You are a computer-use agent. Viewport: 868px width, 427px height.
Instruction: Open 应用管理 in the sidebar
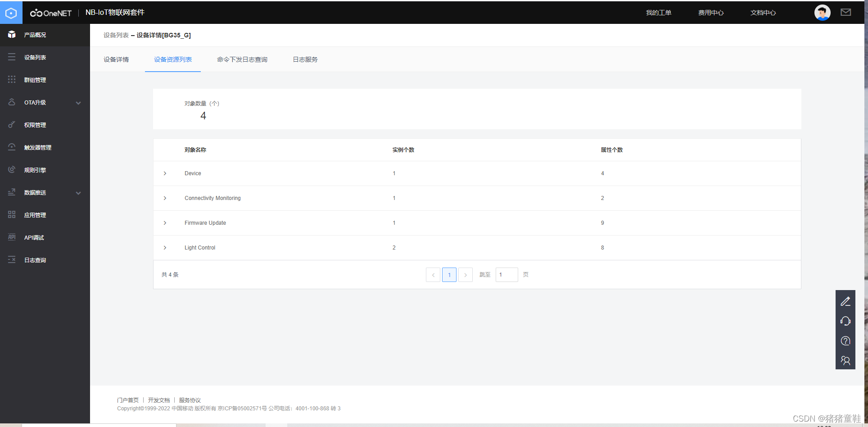pos(35,215)
